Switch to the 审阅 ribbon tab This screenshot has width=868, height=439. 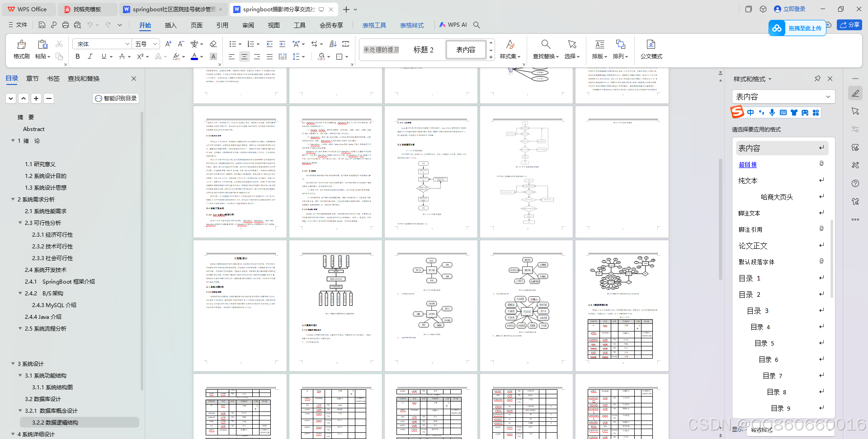pos(248,25)
